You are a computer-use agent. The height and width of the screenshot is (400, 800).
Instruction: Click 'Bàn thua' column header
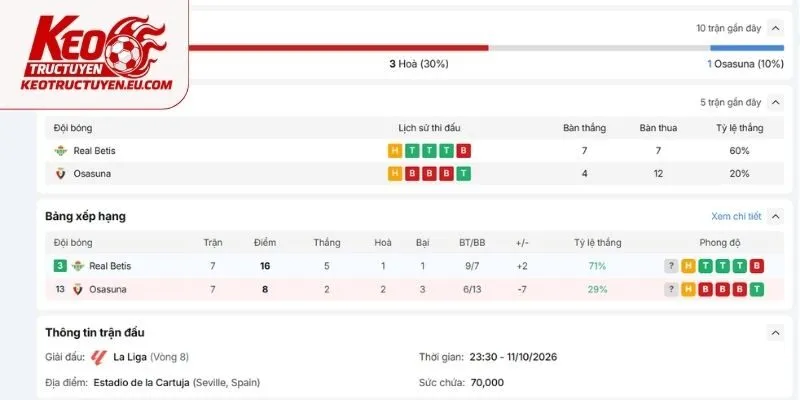[x=658, y=128]
